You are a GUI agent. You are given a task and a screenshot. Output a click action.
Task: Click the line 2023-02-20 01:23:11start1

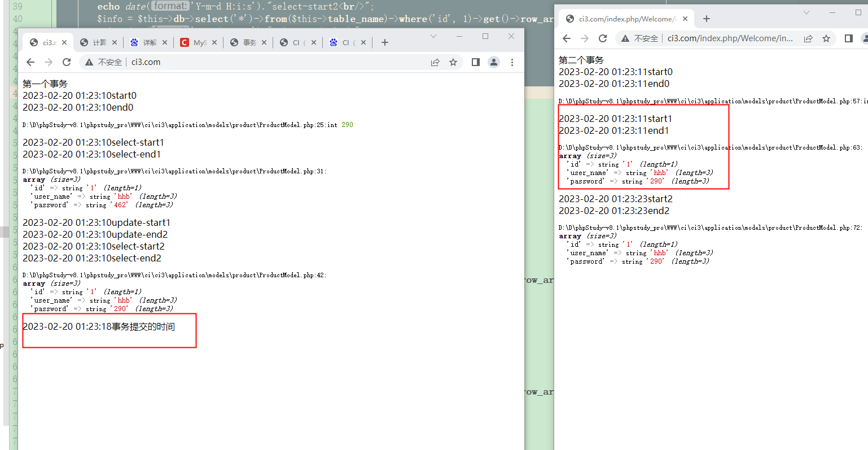coord(615,119)
